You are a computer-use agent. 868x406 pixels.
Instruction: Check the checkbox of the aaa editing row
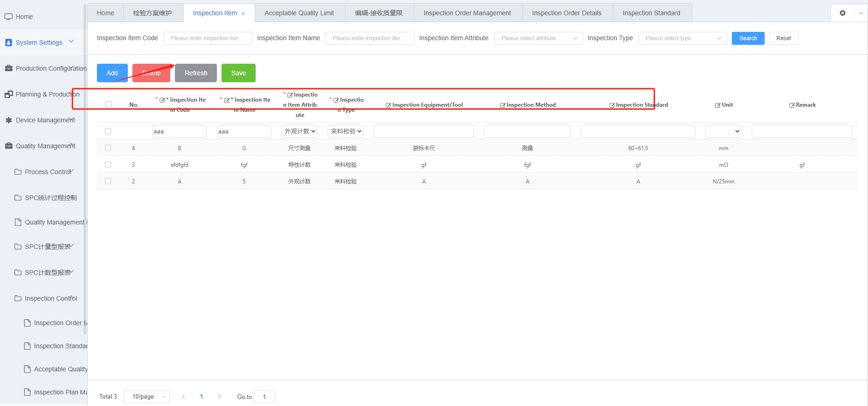pos(108,131)
